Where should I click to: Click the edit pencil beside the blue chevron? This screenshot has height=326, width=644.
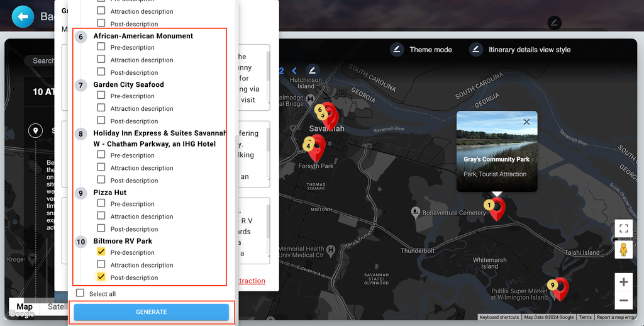312,70
